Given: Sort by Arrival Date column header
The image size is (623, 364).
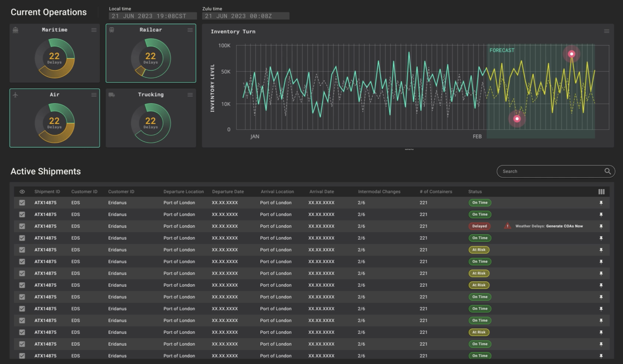Looking at the screenshot, I should (x=322, y=192).
